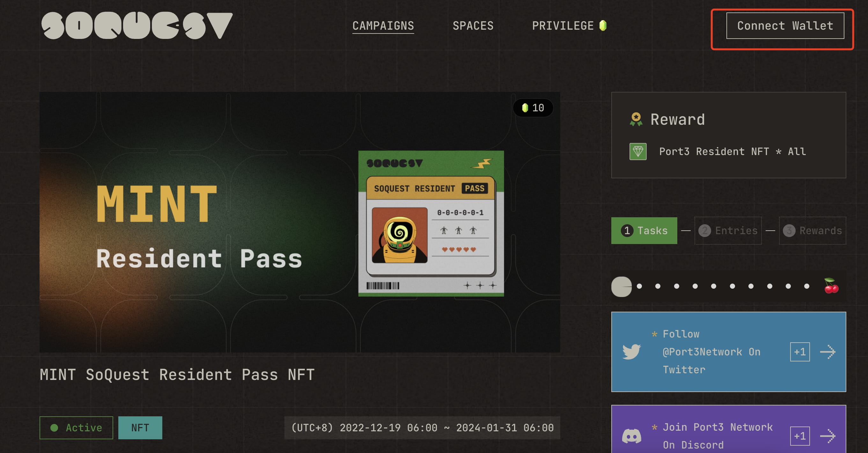Switch to the Entries step tab
Viewport: 868px width, 453px height.
727,231
